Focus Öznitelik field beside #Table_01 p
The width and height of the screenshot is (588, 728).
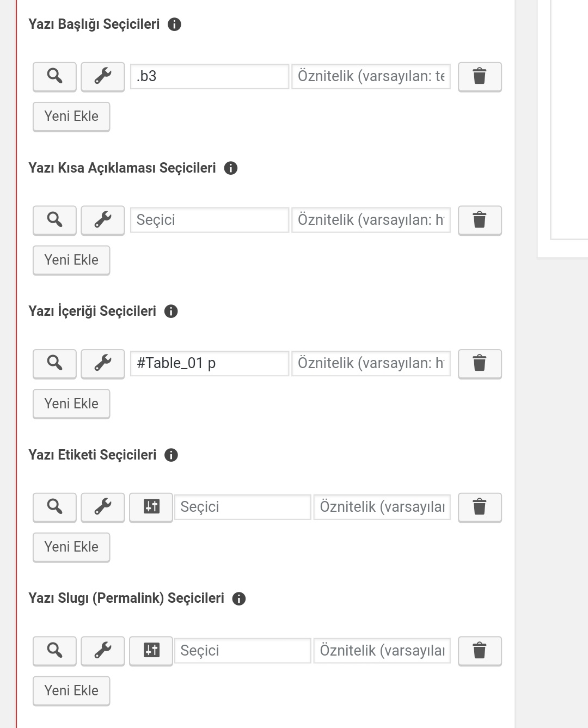click(x=371, y=363)
